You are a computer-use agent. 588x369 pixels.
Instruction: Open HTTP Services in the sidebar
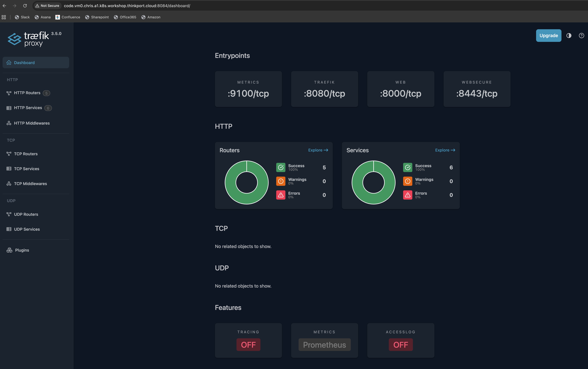pyautogui.click(x=28, y=108)
